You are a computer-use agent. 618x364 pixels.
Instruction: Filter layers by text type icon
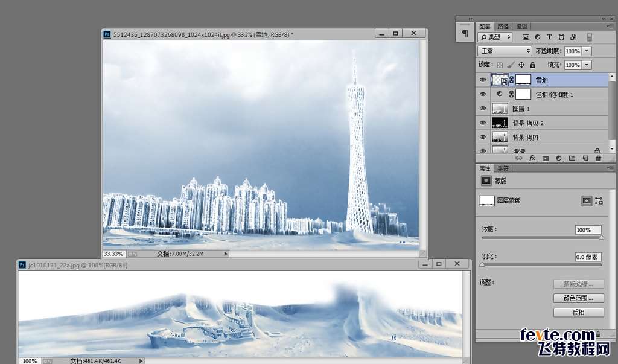pyautogui.click(x=549, y=37)
